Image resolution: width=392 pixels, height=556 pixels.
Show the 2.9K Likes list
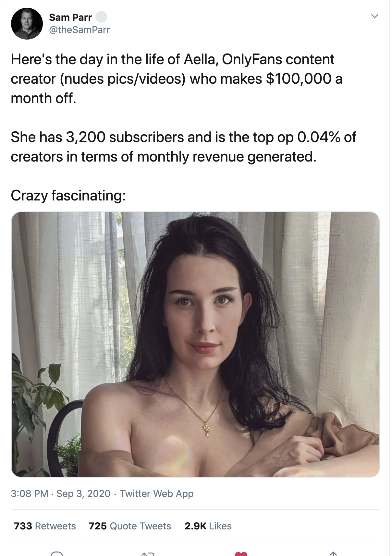click(208, 526)
